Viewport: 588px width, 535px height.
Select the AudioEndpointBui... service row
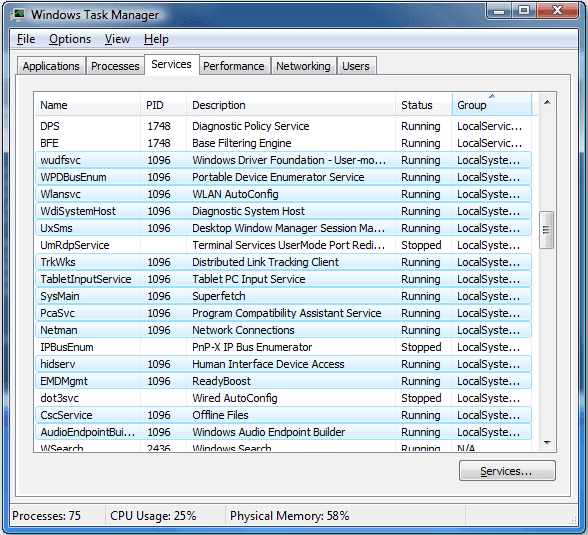284,432
